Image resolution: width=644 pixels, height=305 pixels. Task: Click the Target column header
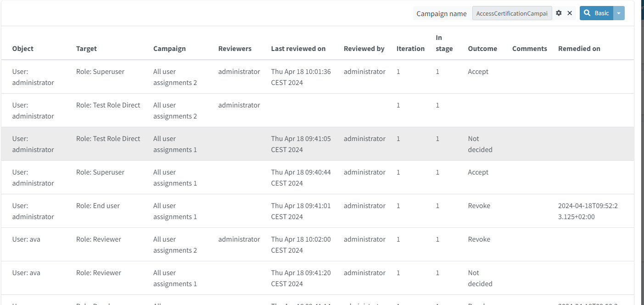click(86, 49)
